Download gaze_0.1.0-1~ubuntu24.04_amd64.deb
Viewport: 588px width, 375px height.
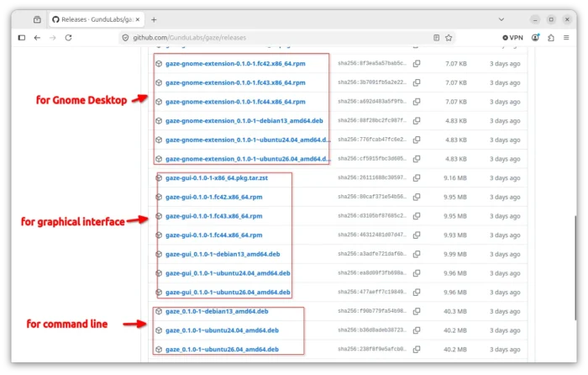222,330
